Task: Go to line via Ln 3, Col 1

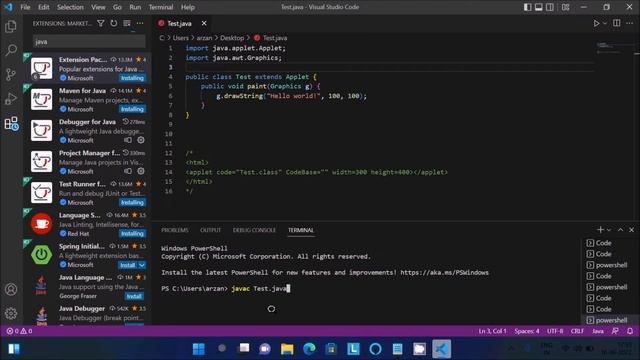Action: click(x=493, y=331)
